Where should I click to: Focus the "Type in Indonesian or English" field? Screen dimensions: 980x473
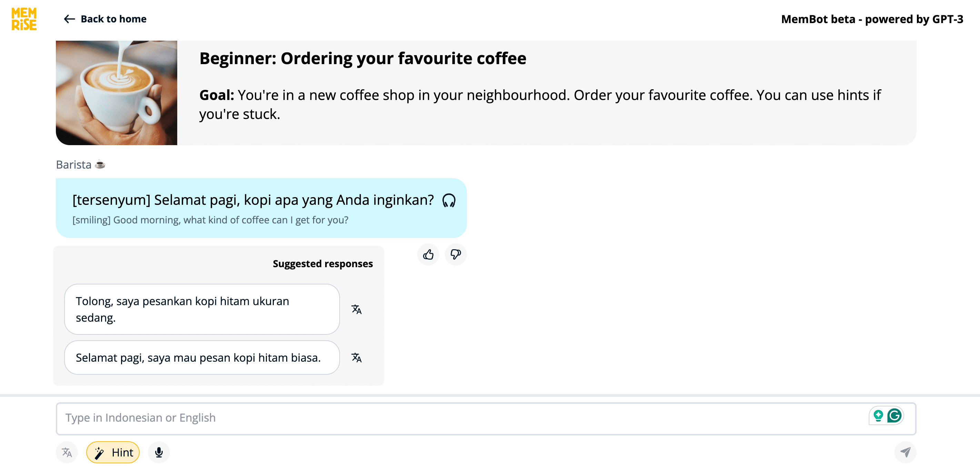click(x=457, y=418)
